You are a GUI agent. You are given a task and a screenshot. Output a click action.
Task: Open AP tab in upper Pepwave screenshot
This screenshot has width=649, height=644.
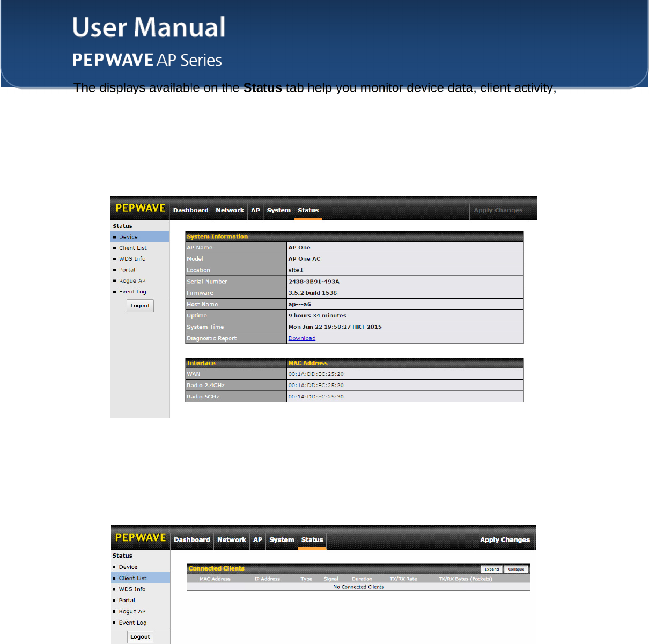[255, 210]
